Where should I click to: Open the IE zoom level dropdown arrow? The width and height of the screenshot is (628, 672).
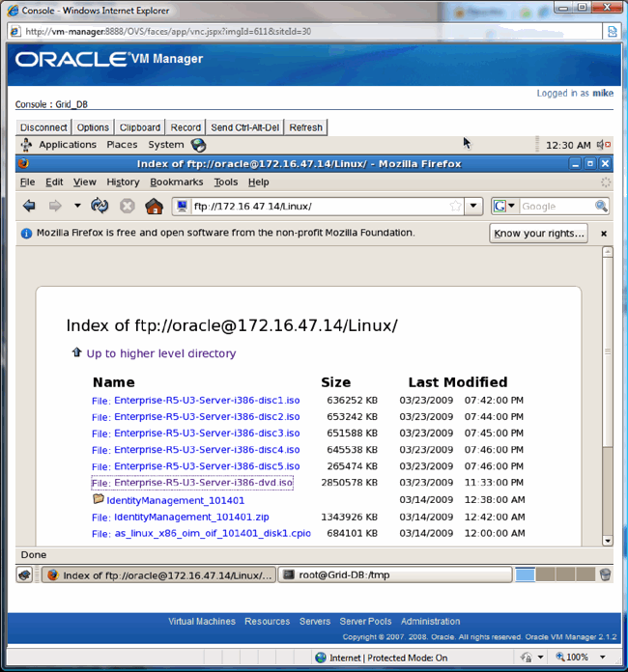602,657
